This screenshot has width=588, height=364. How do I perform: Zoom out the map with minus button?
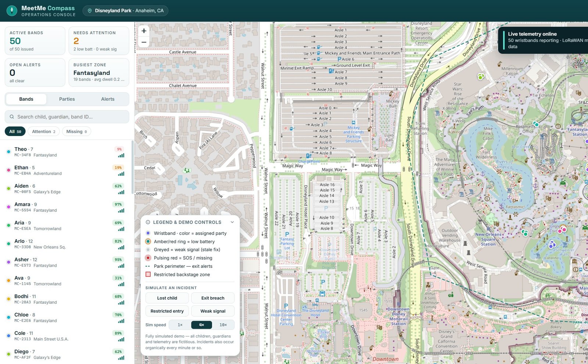[x=144, y=42]
